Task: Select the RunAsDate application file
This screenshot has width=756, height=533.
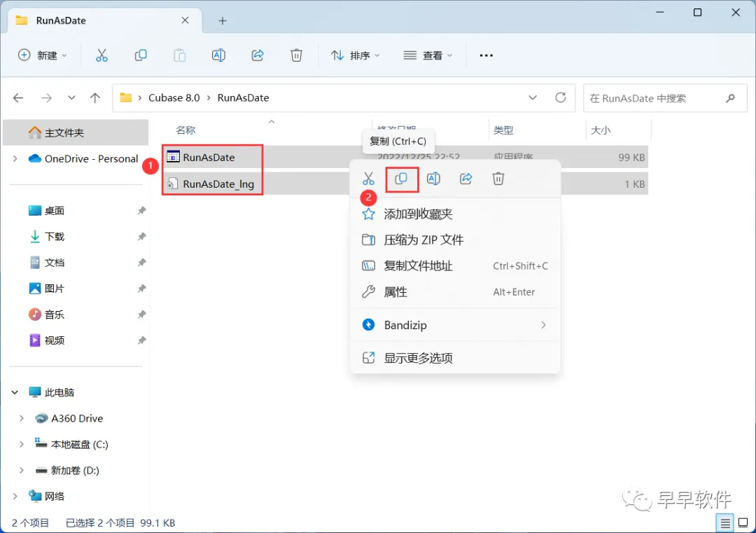Action: 209,158
